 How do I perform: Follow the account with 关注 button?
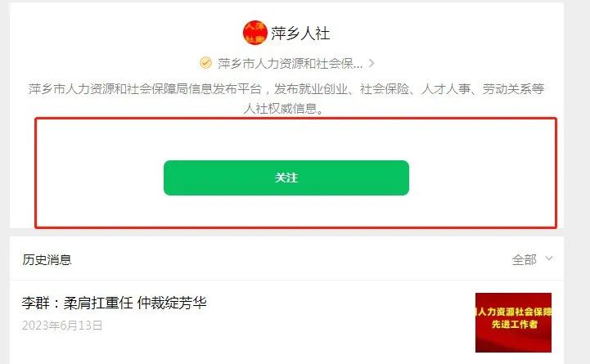(286, 178)
